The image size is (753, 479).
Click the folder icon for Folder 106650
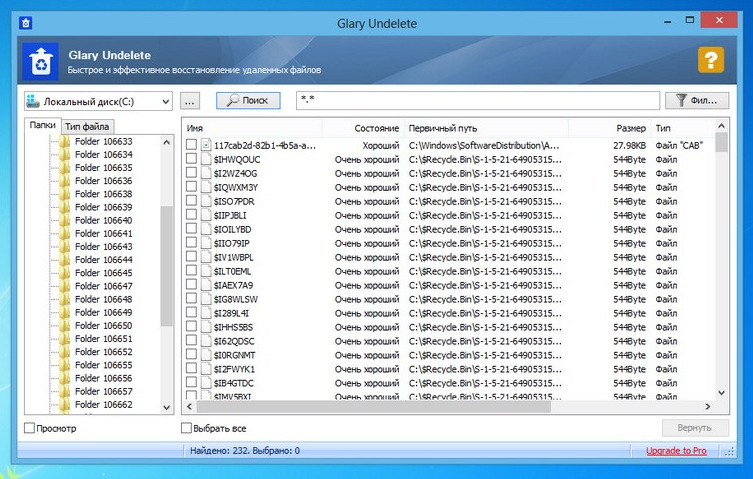65,325
